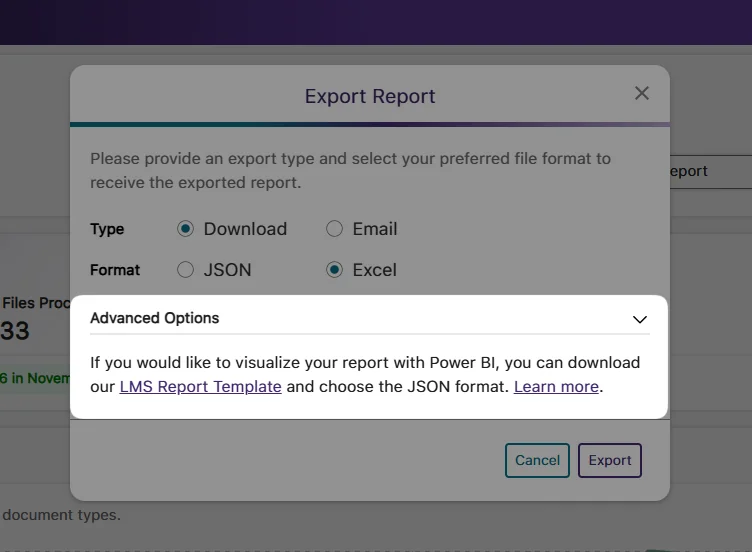Screen dimensions: 752x552
Task: Click the Export Report dialog title
Action: (x=370, y=97)
